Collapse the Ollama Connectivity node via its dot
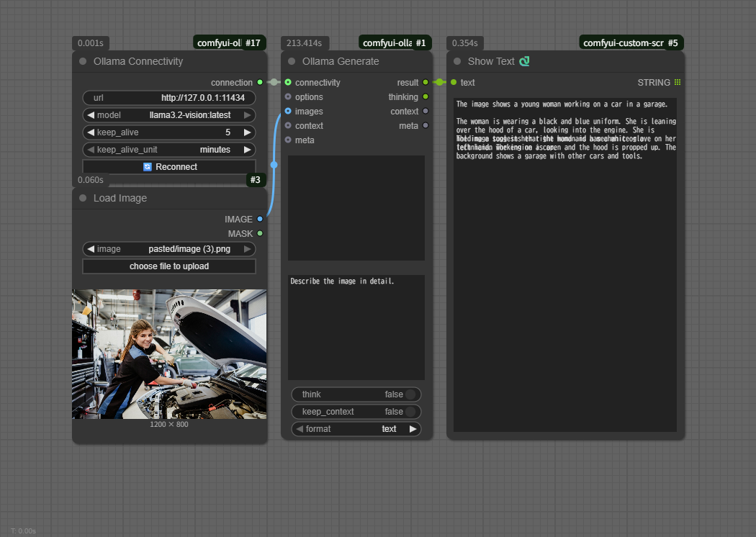 (83, 62)
